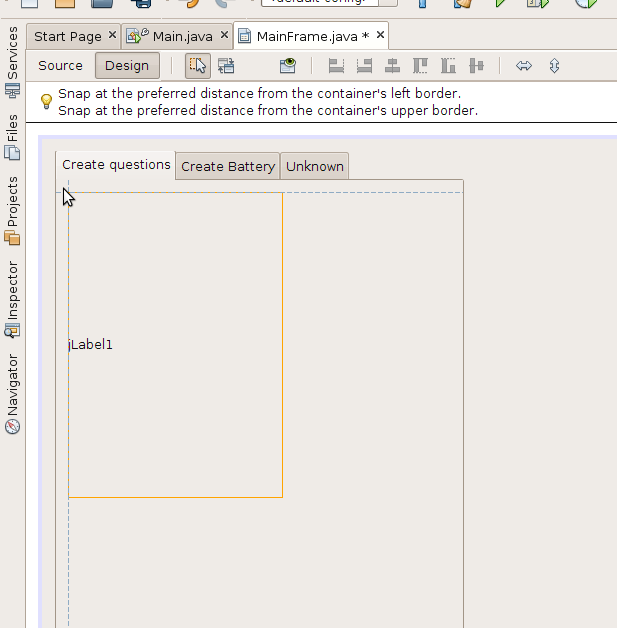Activate Selection Mode tool
This screenshot has width=617, height=628.
pyautogui.click(x=198, y=66)
